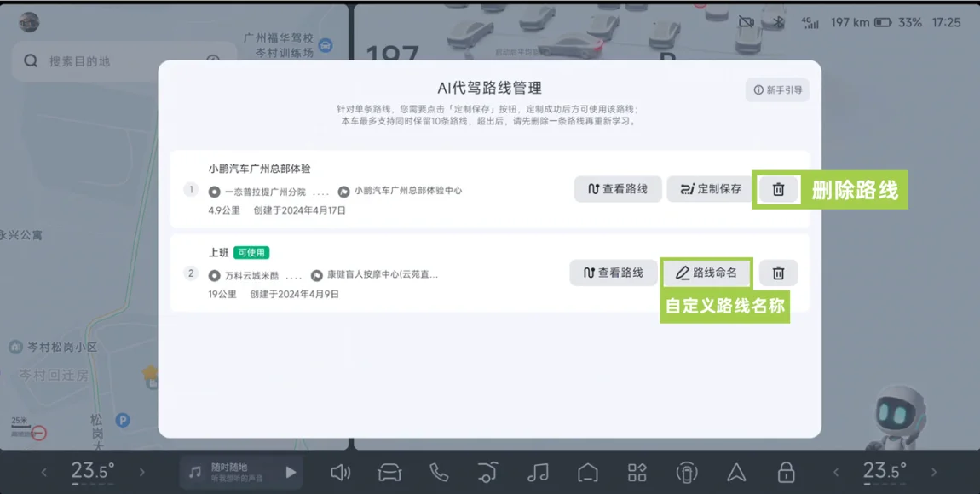Delete the 小鹏汽车广州总部体验 route
980x494 pixels.
pyautogui.click(x=778, y=189)
